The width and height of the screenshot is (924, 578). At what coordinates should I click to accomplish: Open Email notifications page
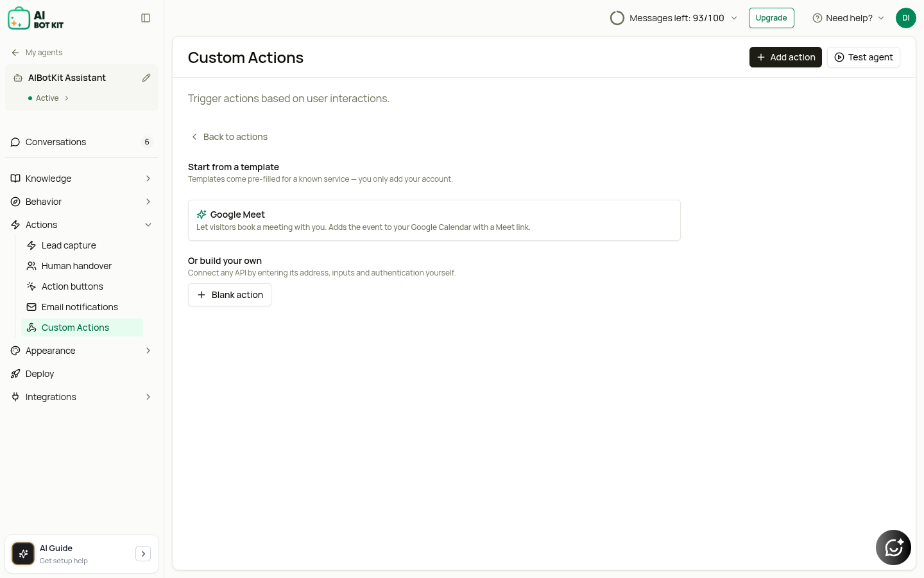coord(82,307)
